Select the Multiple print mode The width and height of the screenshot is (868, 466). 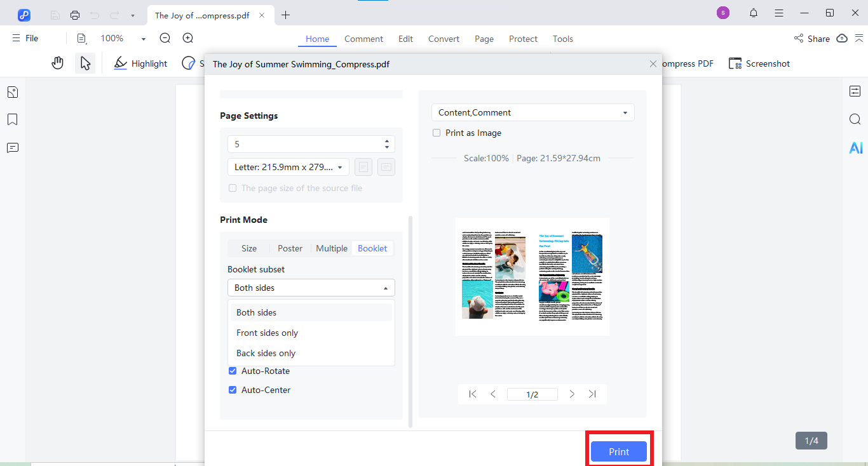(x=332, y=248)
